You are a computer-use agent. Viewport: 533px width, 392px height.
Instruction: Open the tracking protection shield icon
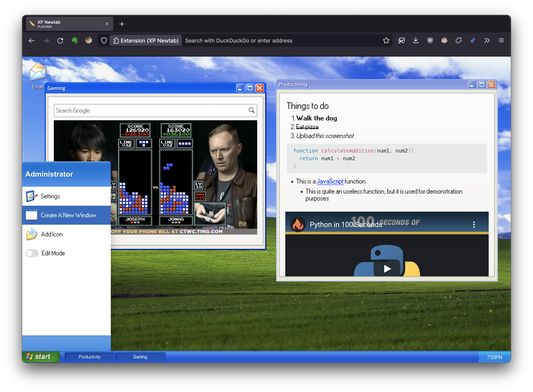coord(104,41)
